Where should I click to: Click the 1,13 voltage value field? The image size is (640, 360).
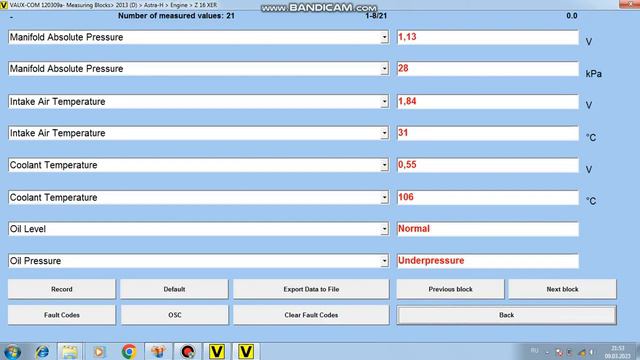[x=487, y=37]
